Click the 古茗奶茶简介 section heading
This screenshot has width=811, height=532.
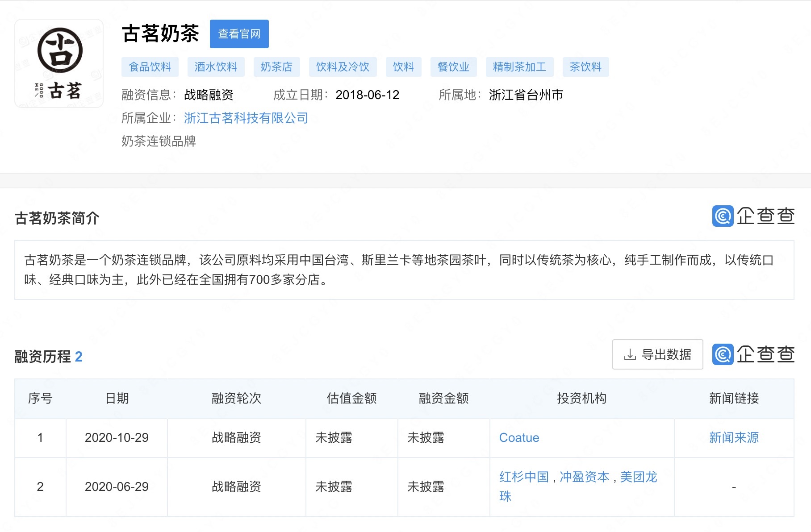pos(57,218)
